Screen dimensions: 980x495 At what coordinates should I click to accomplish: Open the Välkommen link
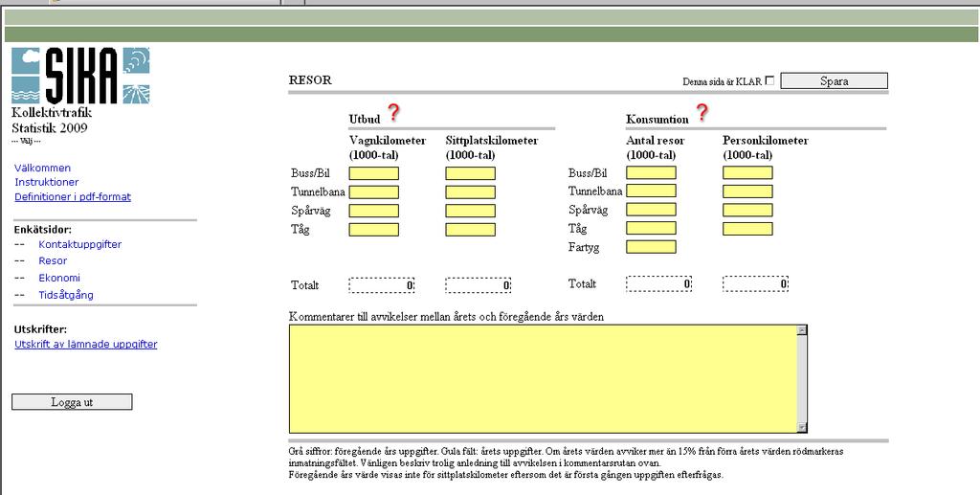pyautogui.click(x=42, y=168)
